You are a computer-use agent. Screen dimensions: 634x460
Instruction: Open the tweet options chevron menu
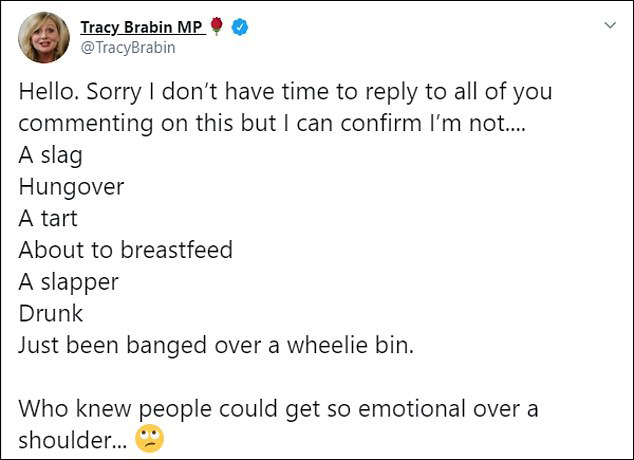(609, 24)
